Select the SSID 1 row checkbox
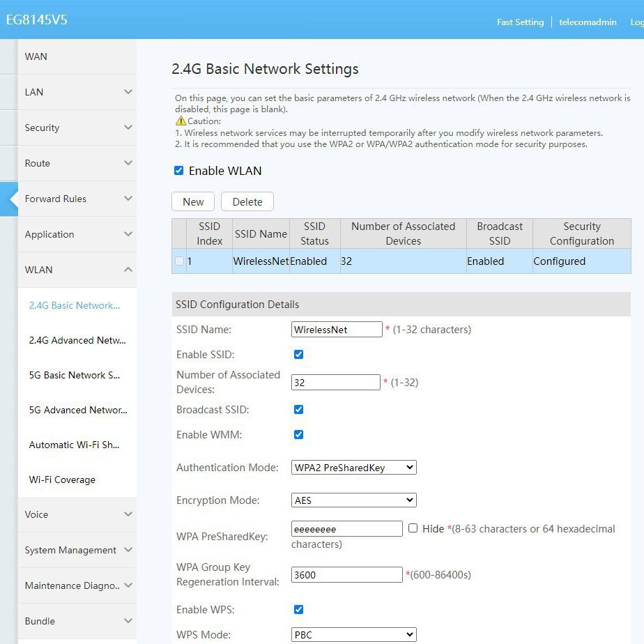Image resolution: width=644 pixels, height=644 pixels. point(180,261)
